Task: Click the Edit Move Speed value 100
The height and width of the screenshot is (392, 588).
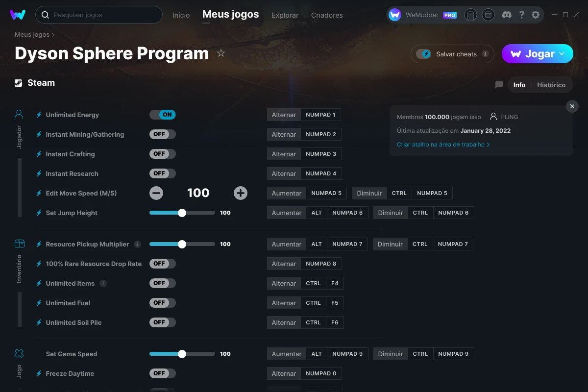Action: [x=198, y=193]
